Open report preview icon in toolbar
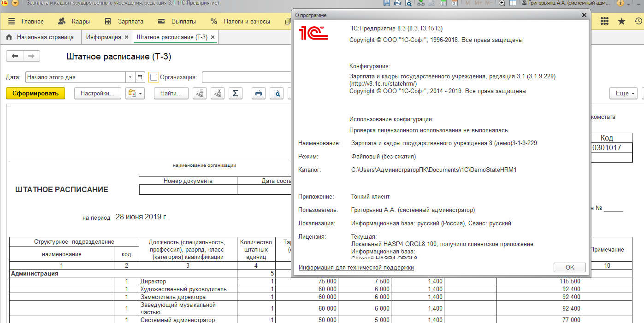This screenshot has height=323, width=644. (277, 93)
